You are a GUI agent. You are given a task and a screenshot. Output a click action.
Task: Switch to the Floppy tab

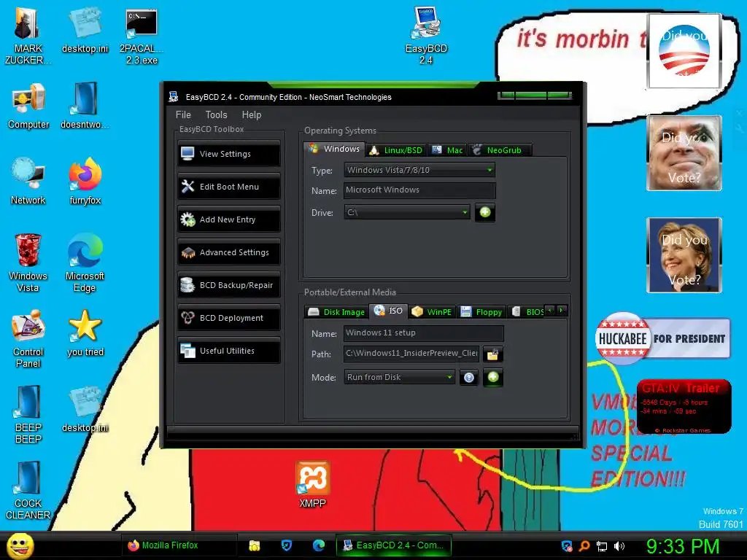[x=481, y=312]
